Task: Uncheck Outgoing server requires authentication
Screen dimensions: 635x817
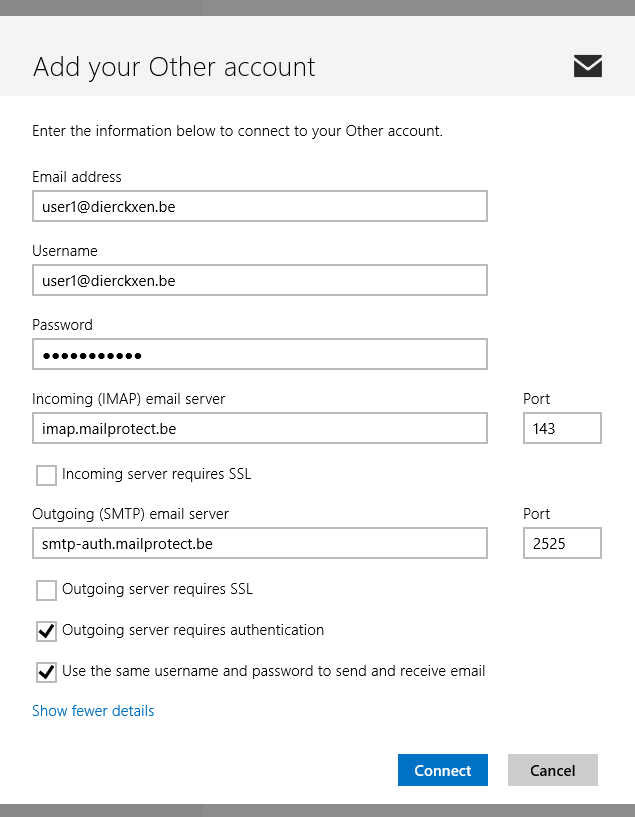Action: [x=46, y=632]
